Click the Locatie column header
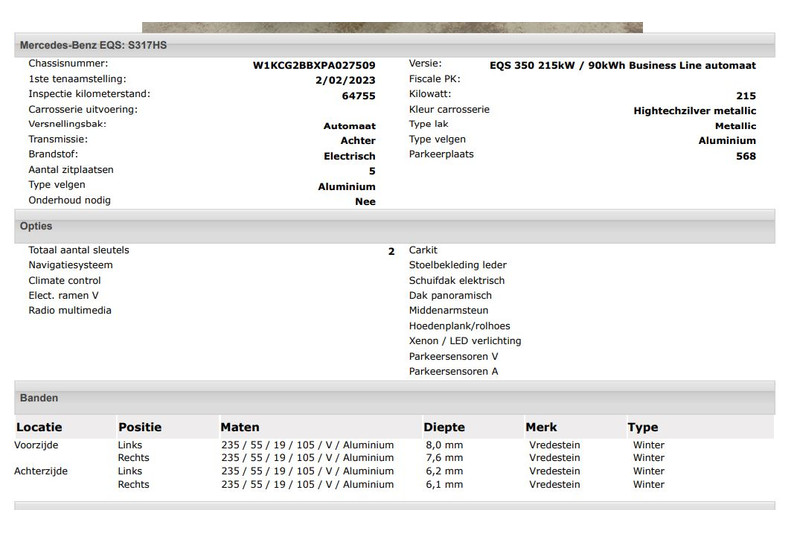Viewport: 800px width, 533px height. click(39, 427)
